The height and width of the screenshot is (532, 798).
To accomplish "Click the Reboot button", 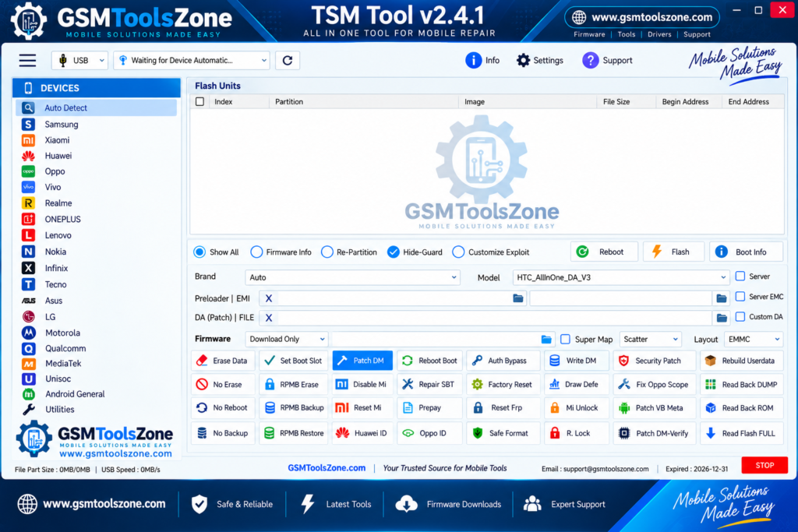I will (x=604, y=252).
